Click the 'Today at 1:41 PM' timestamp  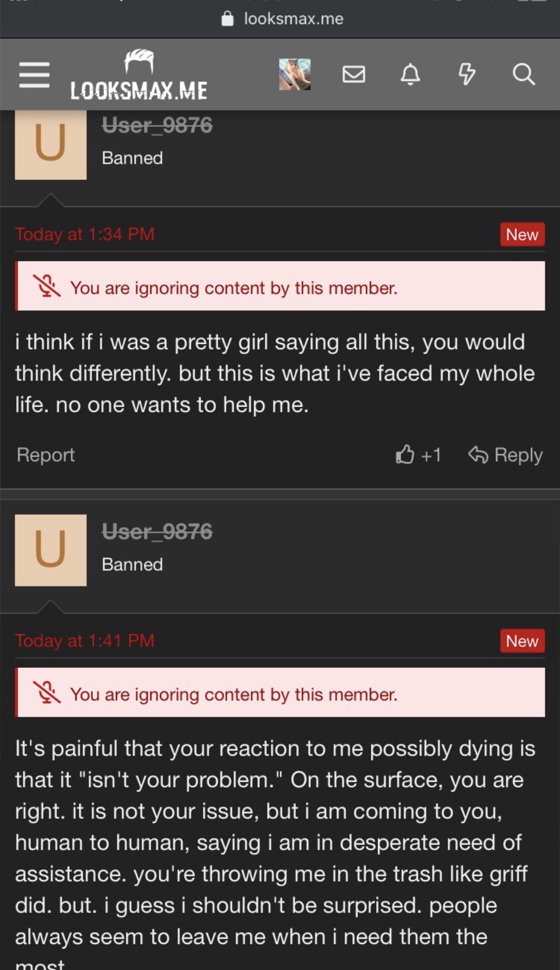pyautogui.click(x=85, y=640)
